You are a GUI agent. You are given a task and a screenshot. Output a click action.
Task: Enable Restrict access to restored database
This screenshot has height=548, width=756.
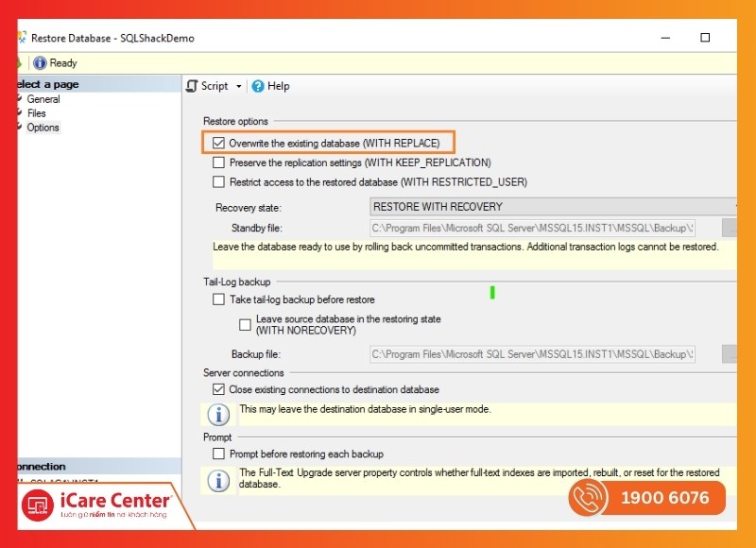(x=218, y=181)
